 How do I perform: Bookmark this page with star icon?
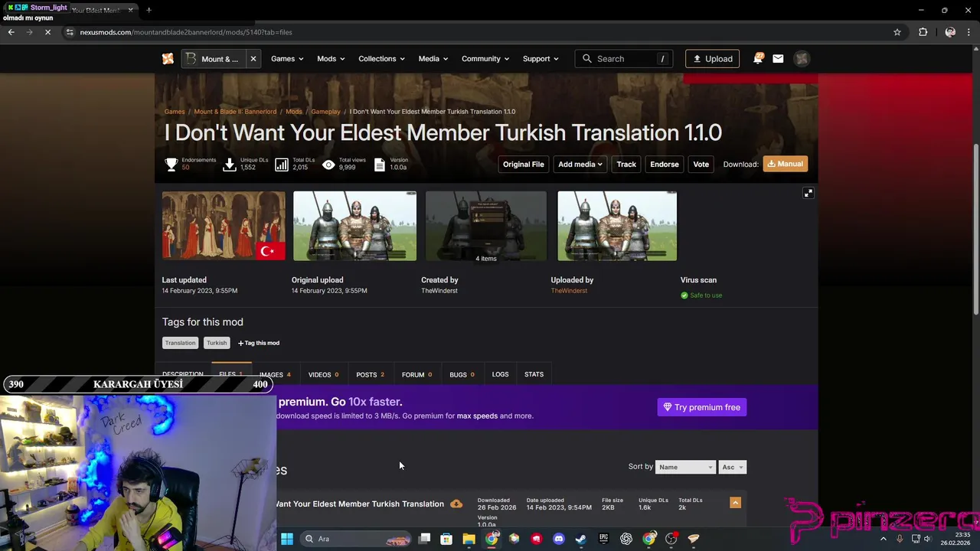pyautogui.click(x=897, y=32)
